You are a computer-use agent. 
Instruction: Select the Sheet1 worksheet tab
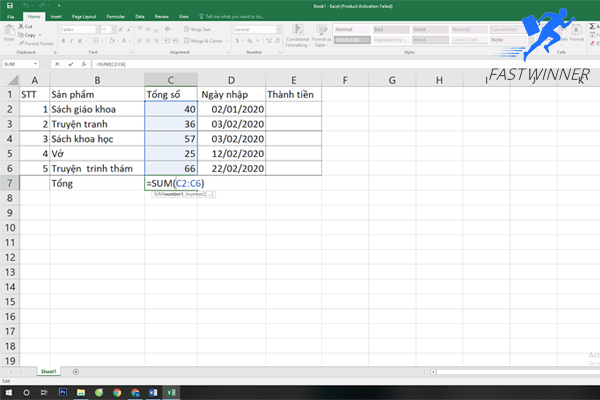49,372
